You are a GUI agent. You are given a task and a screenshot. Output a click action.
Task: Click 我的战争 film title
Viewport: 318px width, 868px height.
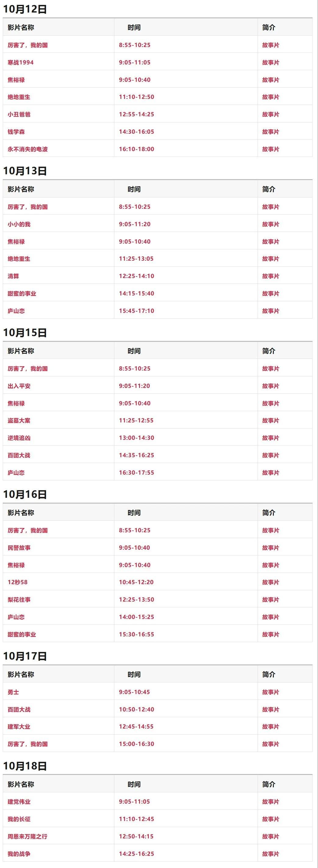(19, 854)
